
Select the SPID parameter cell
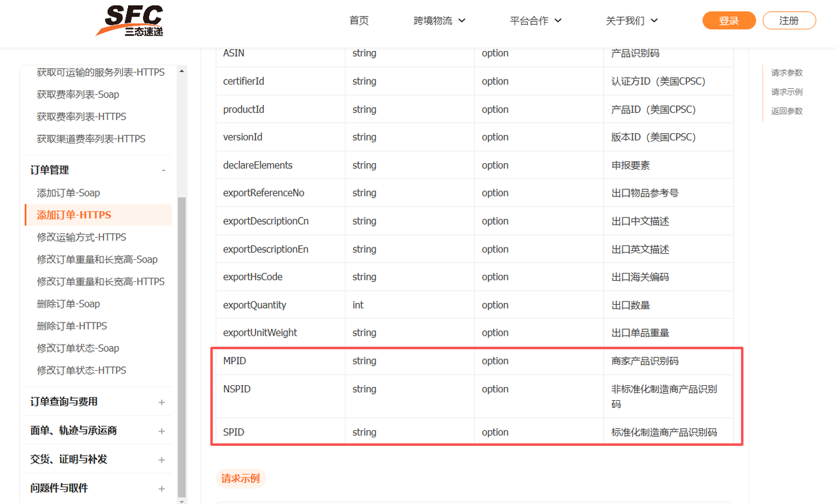pyautogui.click(x=281, y=432)
